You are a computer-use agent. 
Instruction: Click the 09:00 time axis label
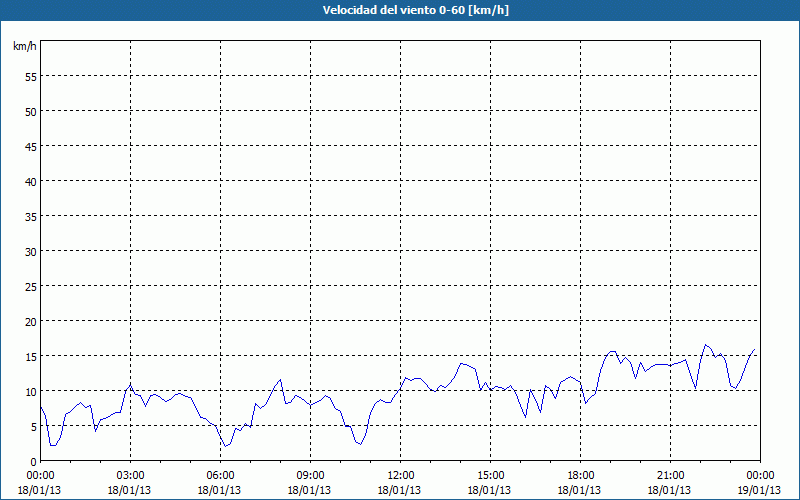click(x=310, y=476)
